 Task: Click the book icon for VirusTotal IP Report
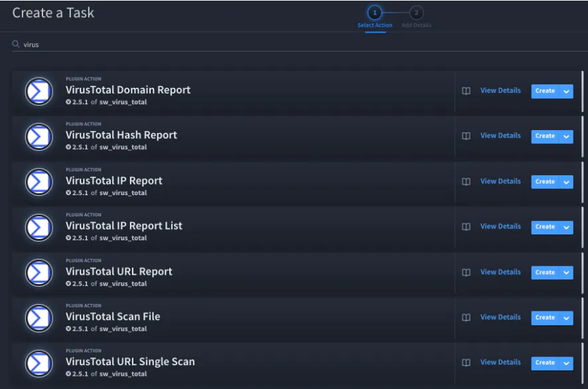click(466, 182)
